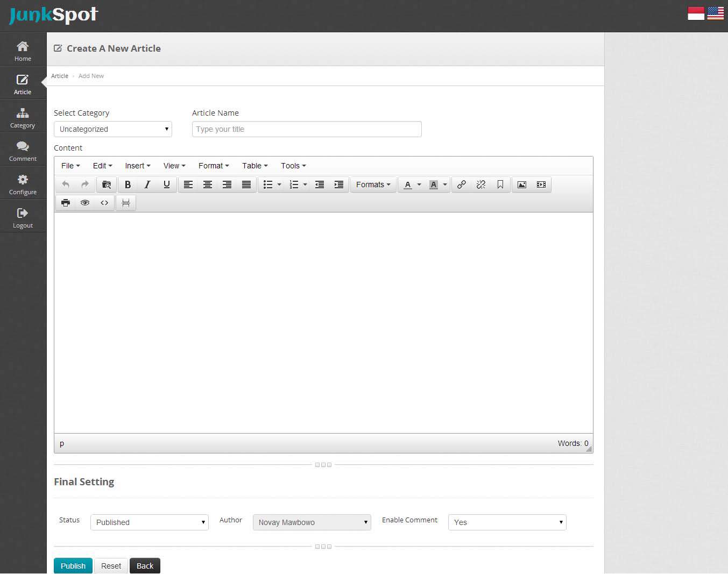
Task: Insert a hyperlink
Action: pyautogui.click(x=462, y=185)
